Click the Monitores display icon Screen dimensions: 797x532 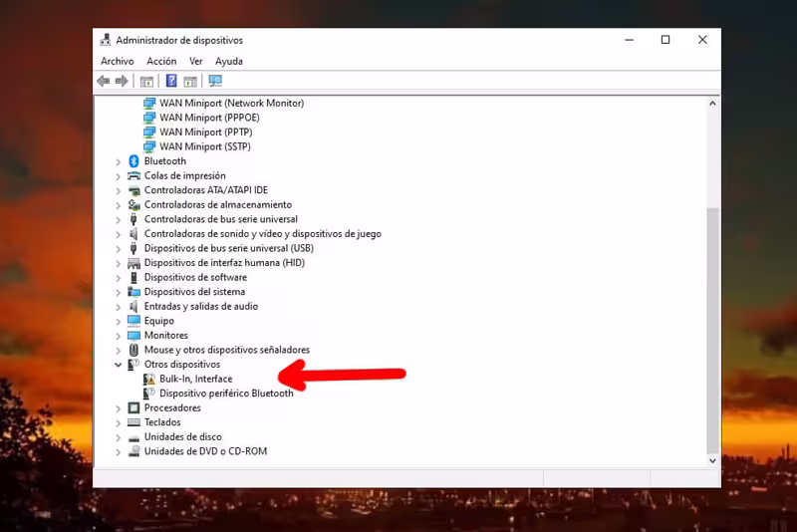133,336
